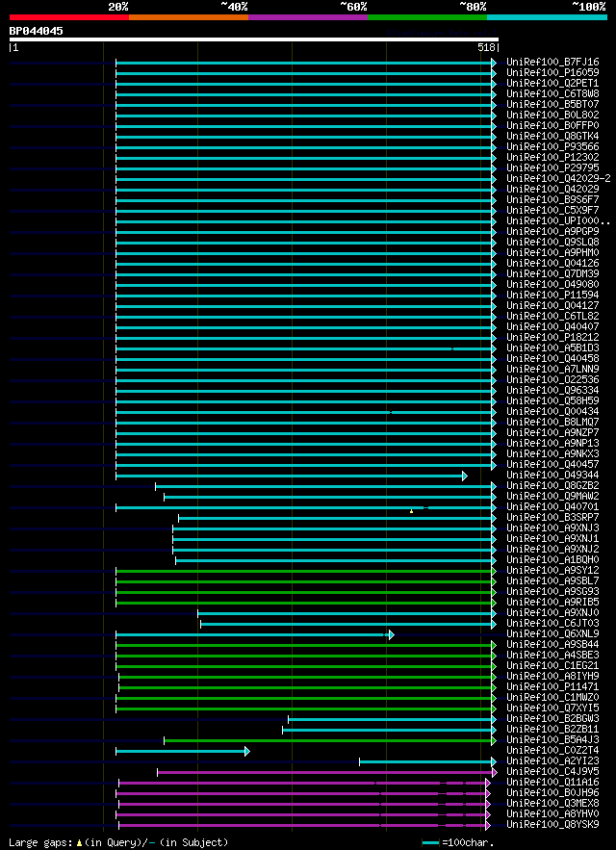This screenshot has width=616, height=850.
Task: Select label UniRef100_O49080
Action: pos(552,284)
